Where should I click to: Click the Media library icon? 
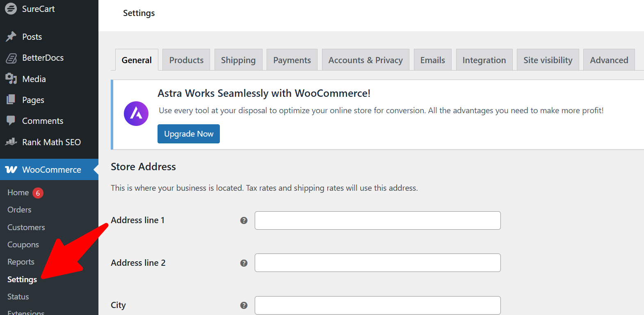click(x=11, y=79)
